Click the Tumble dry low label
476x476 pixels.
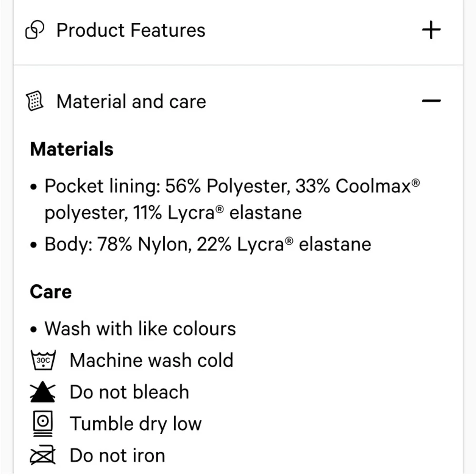[136, 424]
